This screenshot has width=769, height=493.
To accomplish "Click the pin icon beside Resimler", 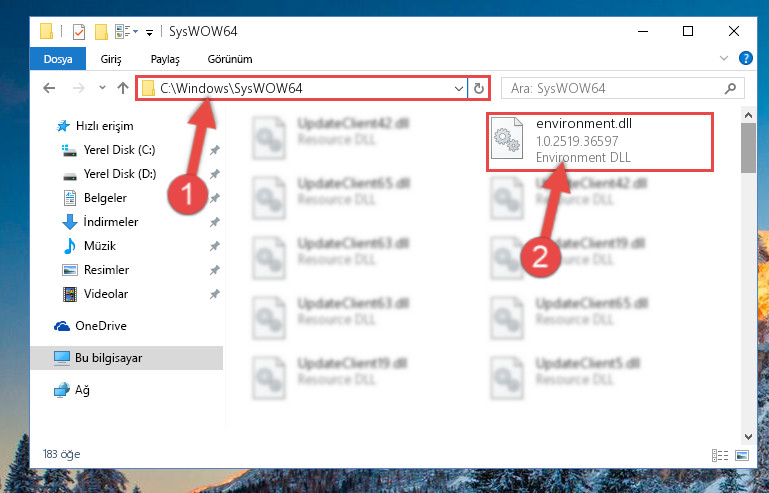I will (214, 270).
